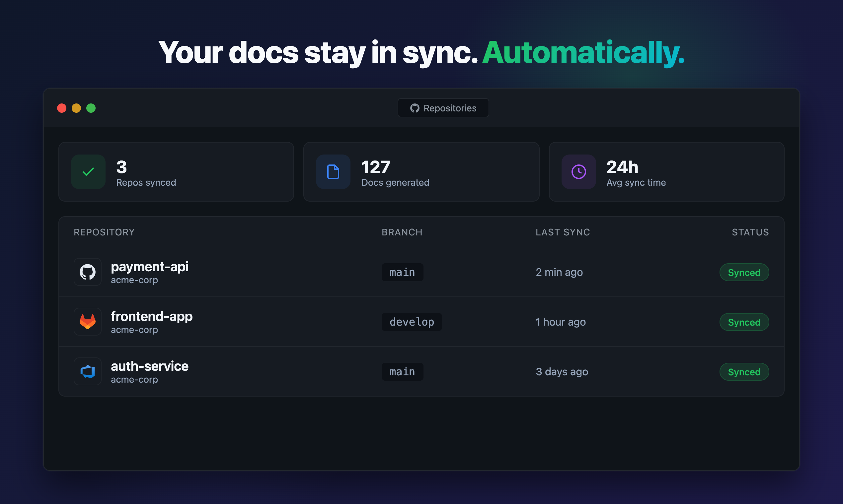Image resolution: width=843 pixels, height=504 pixels.
Task: Select the GitLab icon for frontend-app
Action: (x=88, y=322)
